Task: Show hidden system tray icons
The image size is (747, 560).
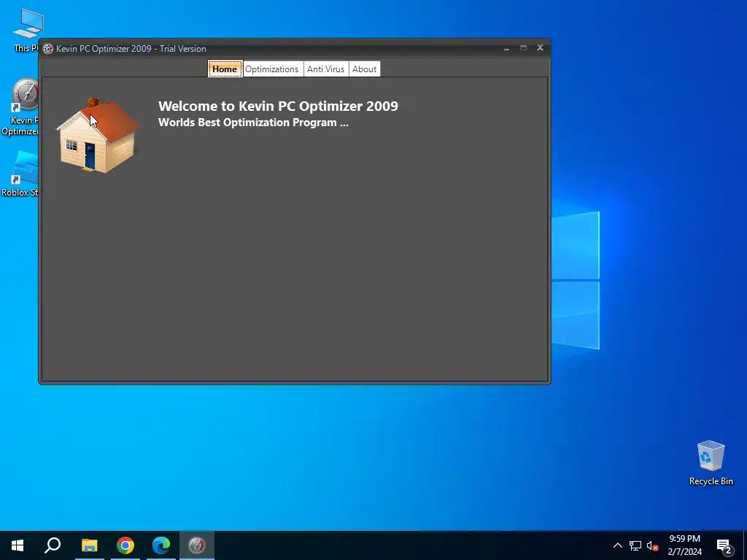Action: 617,545
